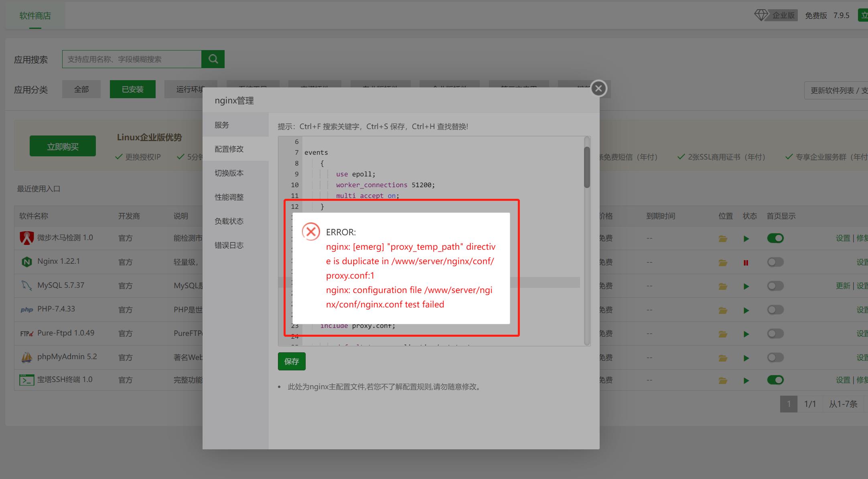
Task: Click the PHP-7.4.33 php icon
Action: [x=27, y=309]
